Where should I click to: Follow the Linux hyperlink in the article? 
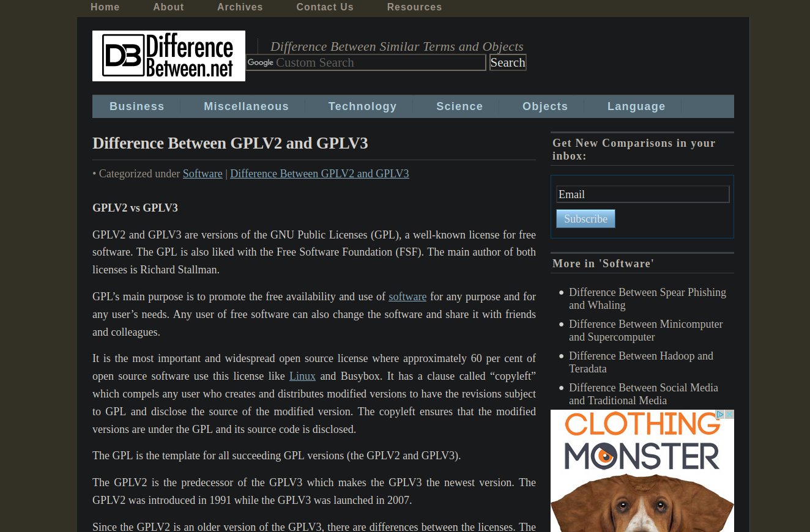click(302, 375)
